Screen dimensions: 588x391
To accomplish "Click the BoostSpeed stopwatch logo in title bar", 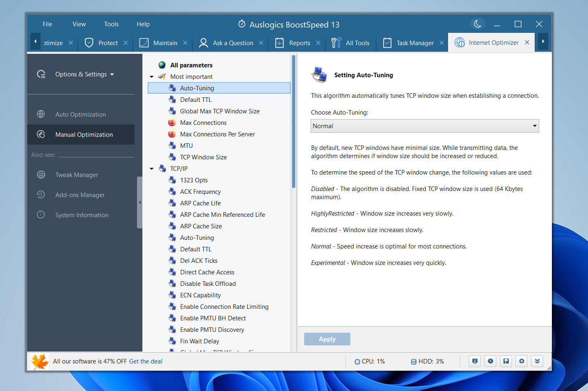I will tap(242, 24).
